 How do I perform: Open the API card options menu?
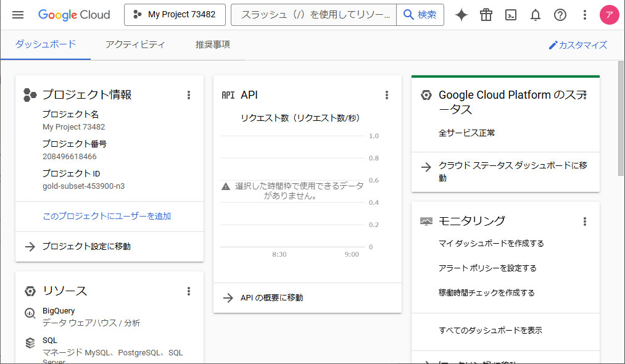click(x=387, y=95)
